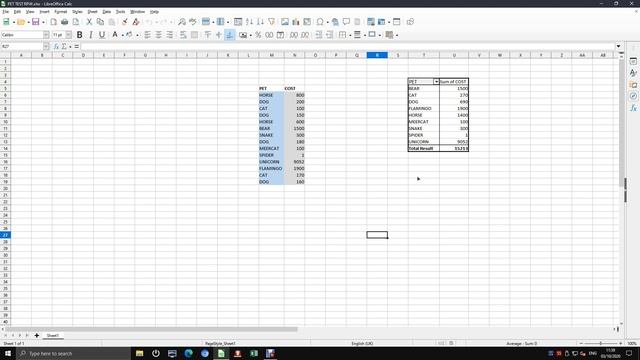This screenshot has width=640, height=360.
Task: Toggle Align Right
Action: [169, 35]
